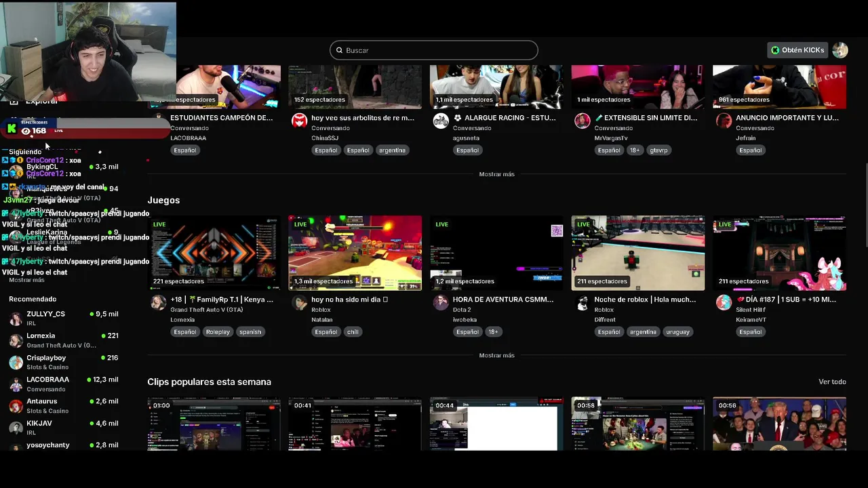
Task: Click the Antaurus name in the sidebar
Action: tap(42, 401)
